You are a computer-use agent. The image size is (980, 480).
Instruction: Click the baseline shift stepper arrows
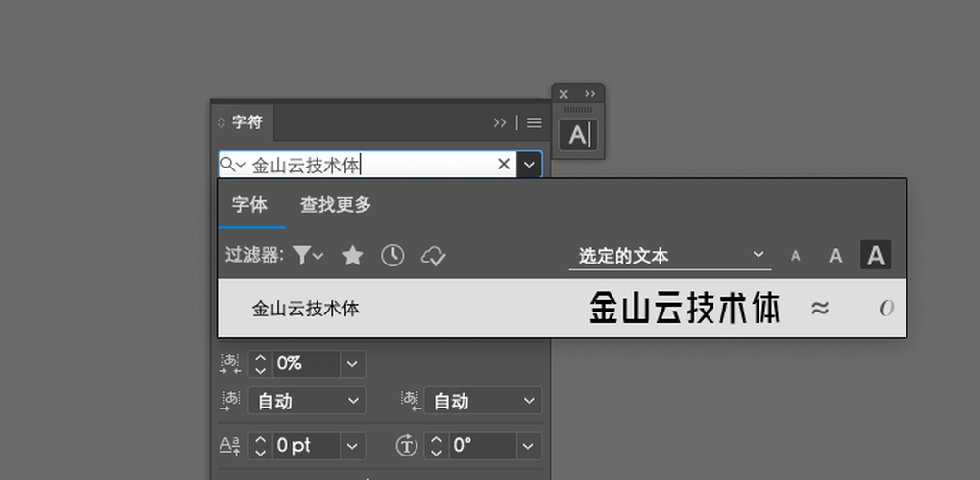(x=260, y=446)
